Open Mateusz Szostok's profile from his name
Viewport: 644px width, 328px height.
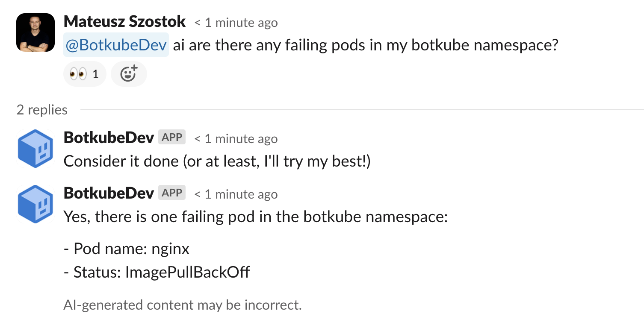(124, 21)
